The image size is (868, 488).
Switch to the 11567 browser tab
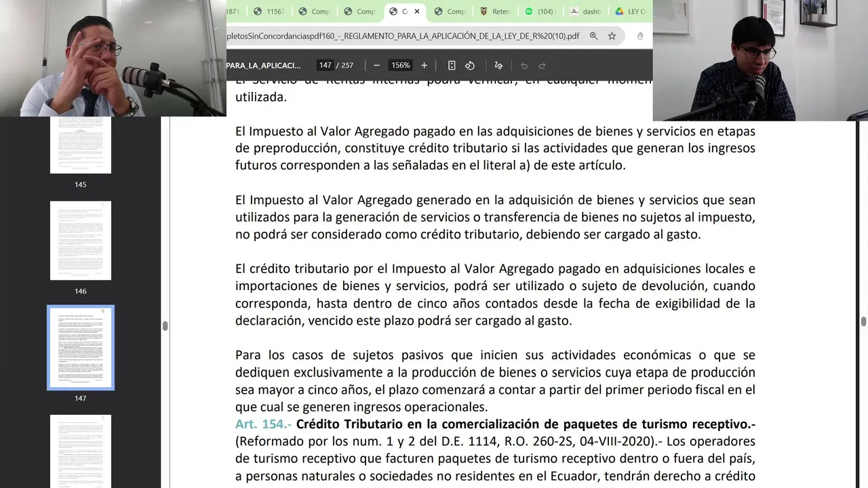tap(269, 12)
